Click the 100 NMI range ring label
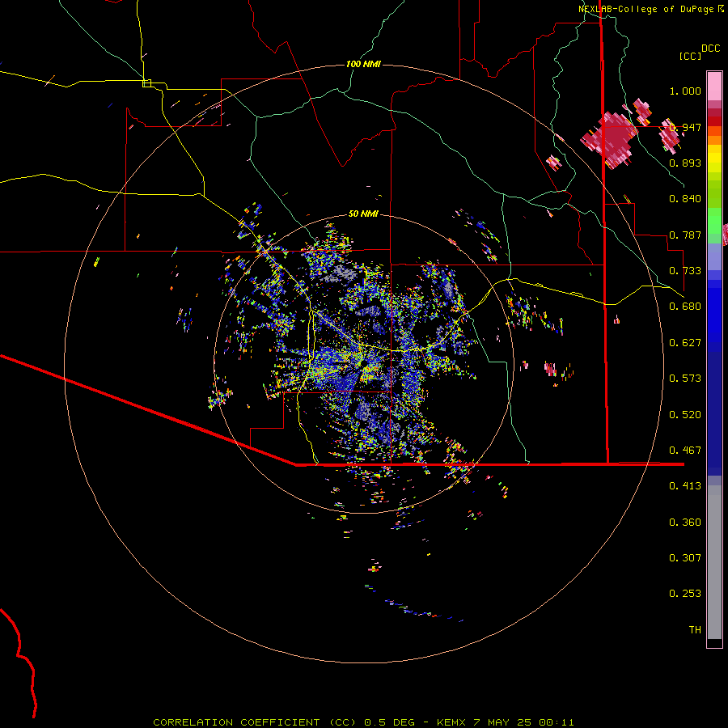Viewport: 728px width, 728px height. point(363,64)
